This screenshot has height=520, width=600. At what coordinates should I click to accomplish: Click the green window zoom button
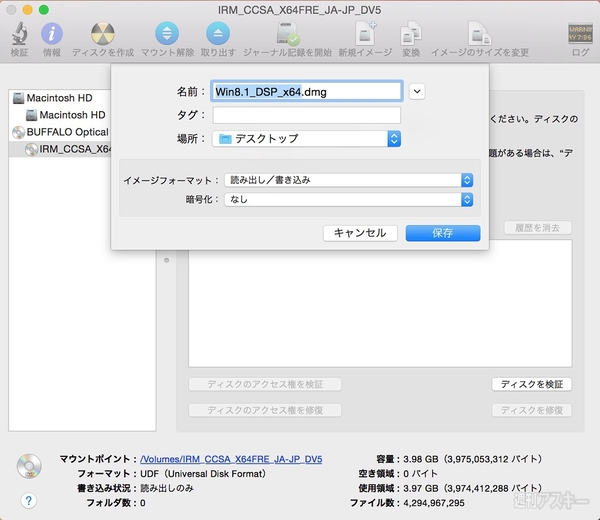pos(44,10)
